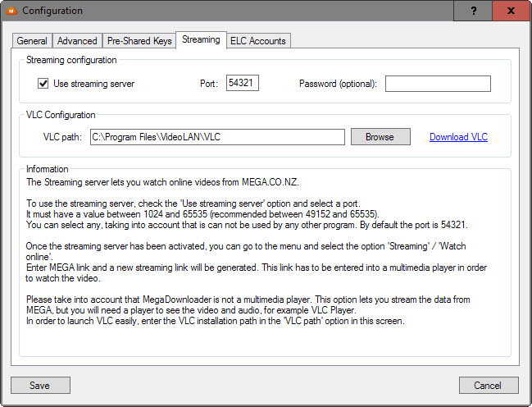Browse for the VLC folder
This screenshot has height=407, width=532.
[x=380, y=136]
